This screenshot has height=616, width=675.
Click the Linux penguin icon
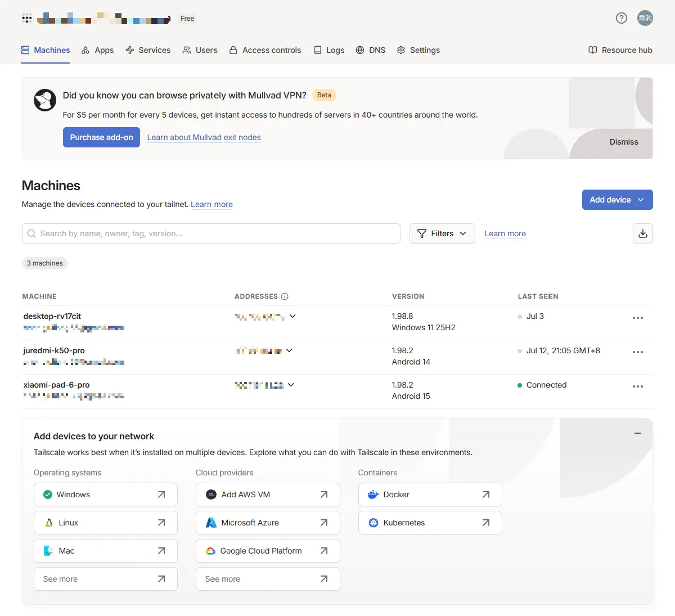pyautogui.click(x=49, y=523)
